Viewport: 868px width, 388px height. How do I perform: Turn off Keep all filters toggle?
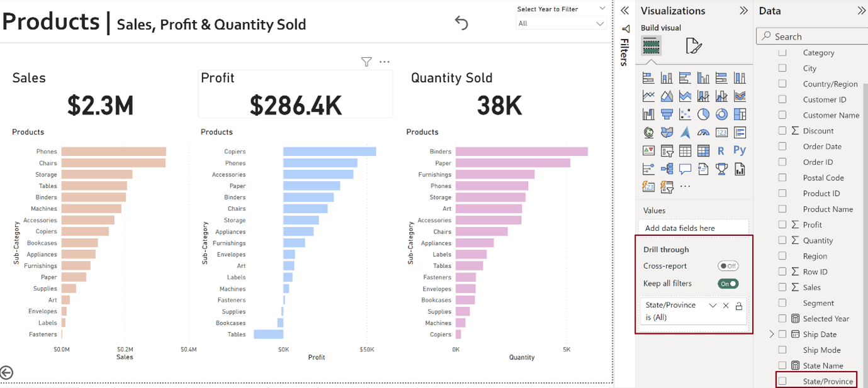728,284
